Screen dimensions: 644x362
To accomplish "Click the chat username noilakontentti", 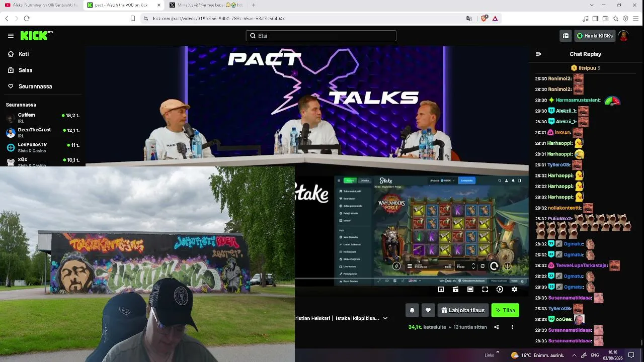I will [565, 208].
